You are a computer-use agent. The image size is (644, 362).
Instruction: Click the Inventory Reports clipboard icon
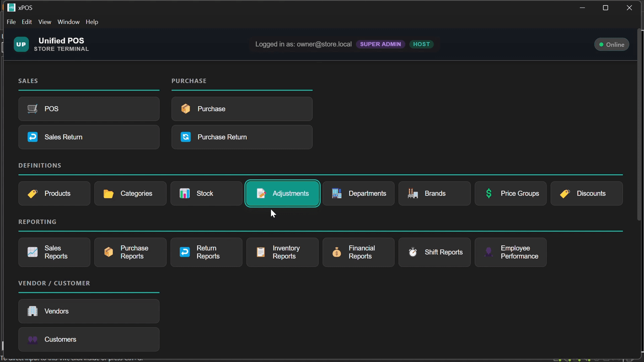pos(261,252)
